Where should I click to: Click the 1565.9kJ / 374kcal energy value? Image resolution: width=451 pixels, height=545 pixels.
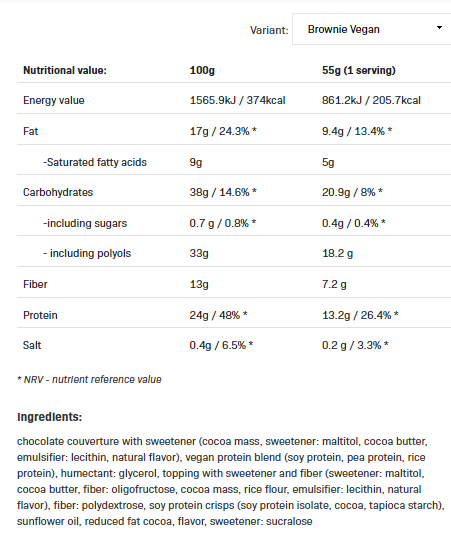tap(237, 100)
